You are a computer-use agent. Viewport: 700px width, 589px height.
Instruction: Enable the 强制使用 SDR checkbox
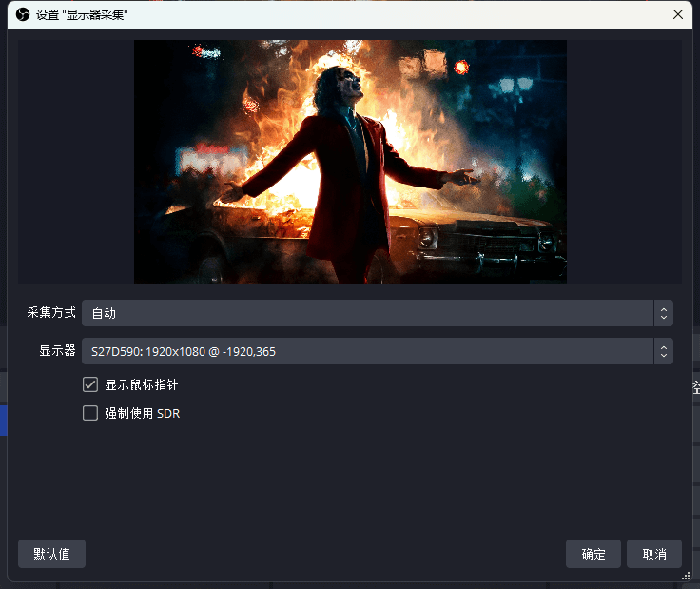[90, 413]
